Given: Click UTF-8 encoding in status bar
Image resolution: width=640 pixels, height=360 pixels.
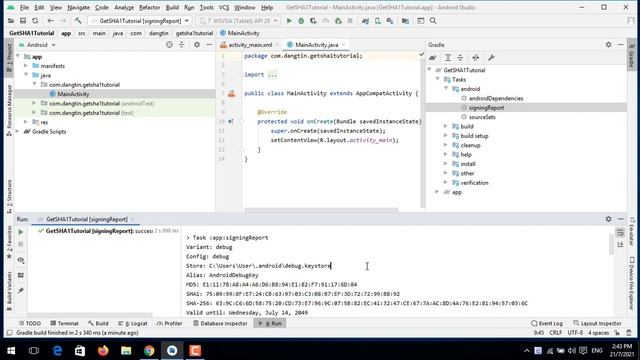Looking at the screenshot, I should coord(575,333).
